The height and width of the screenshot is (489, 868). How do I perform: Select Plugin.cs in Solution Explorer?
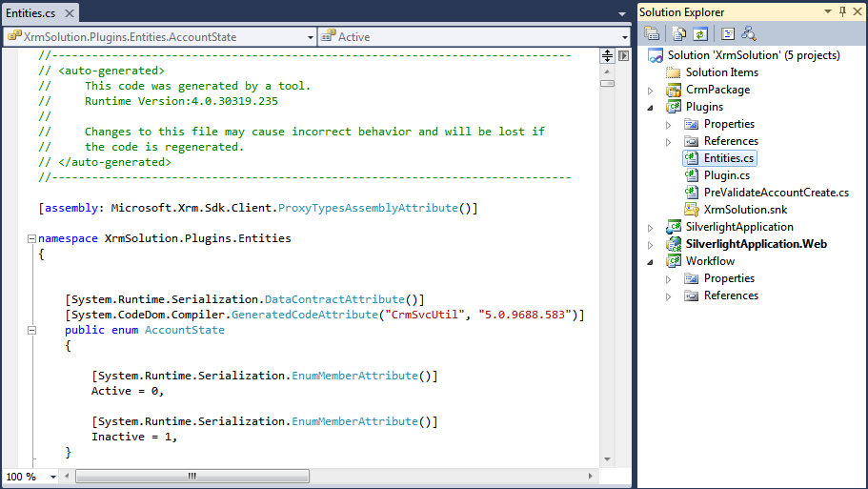(727, 175)
